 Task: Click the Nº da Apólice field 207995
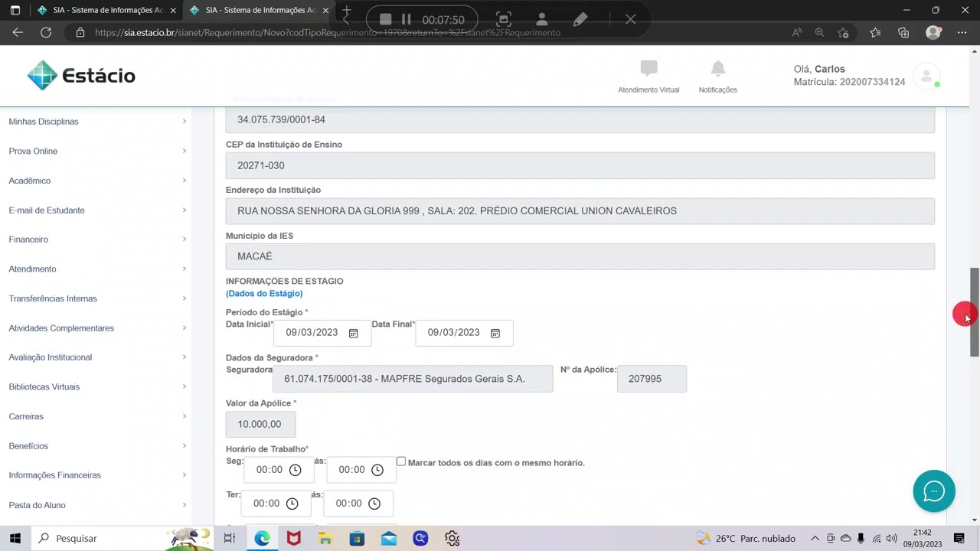pyautogui.click(x=652, y=379)
